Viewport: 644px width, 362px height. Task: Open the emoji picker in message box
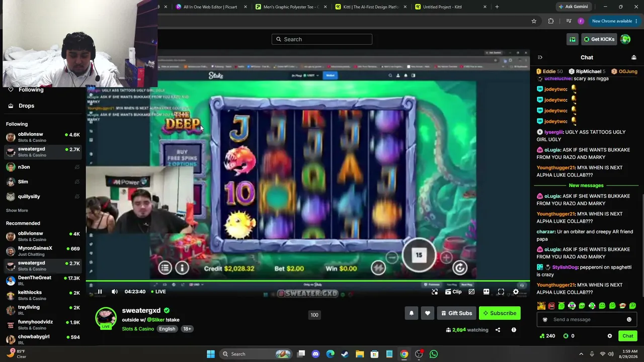tap(629, 319)
